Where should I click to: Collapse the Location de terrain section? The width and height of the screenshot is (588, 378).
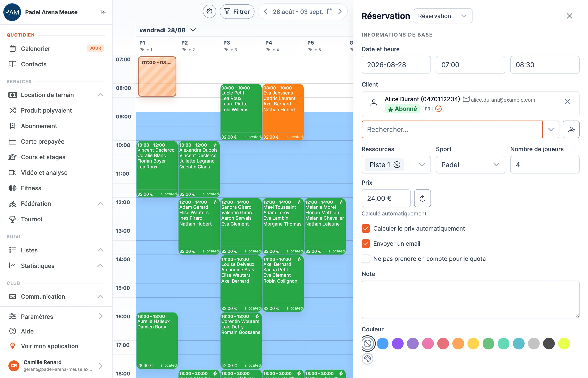pyautogui.click(x=100, y=95)
